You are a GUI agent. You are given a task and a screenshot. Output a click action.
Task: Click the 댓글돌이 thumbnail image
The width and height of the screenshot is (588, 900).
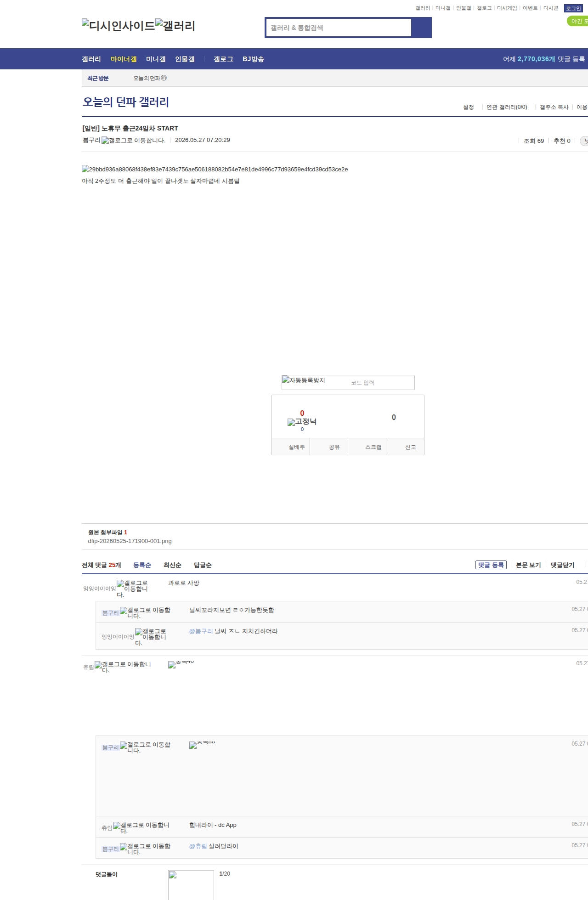point(191,885)
